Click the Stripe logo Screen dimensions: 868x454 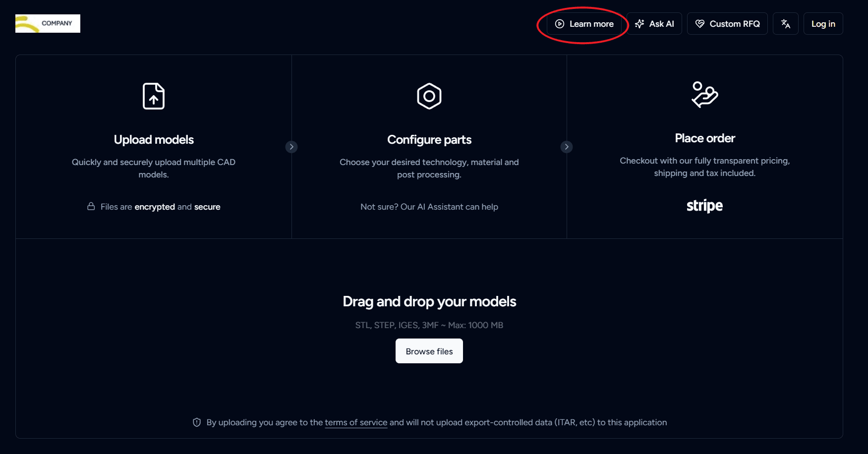704,206
